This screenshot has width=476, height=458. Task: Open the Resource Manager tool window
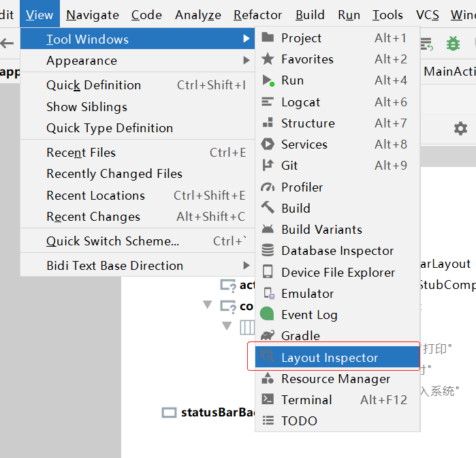(337, 379)
